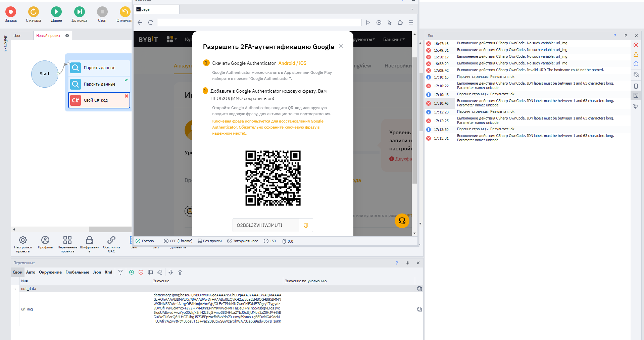Switch to the Новый проект tab
The image size is (644, 340).
pos(48,36)
